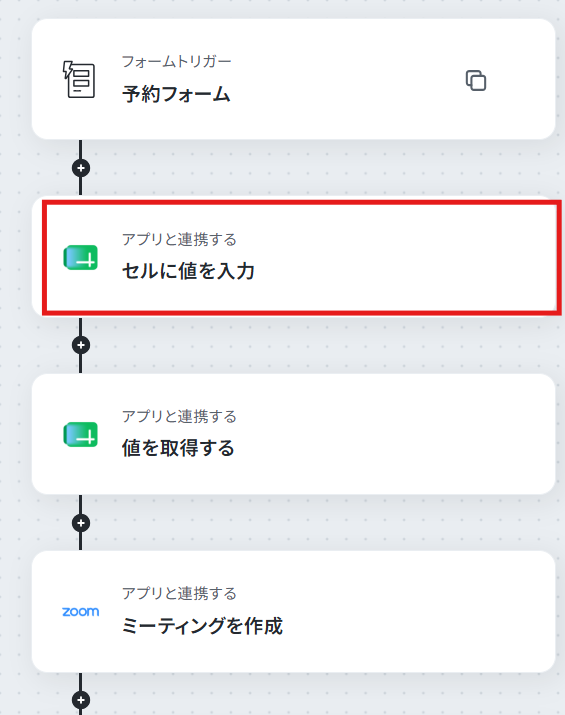This screenshot has height=715, width=565.
Task: Open the 値を取得する step title
Action: point(178,448)
